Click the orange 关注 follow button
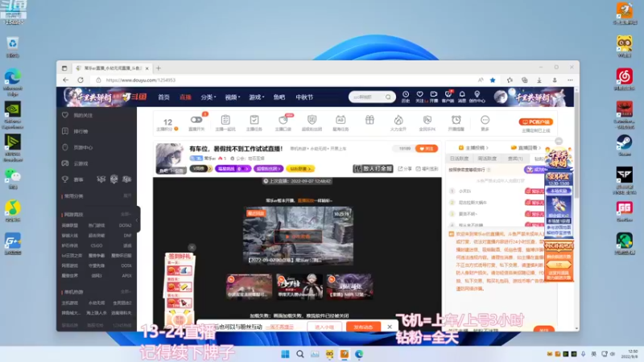The width and height of the screenshot is (644, 362). click(427, 149)
